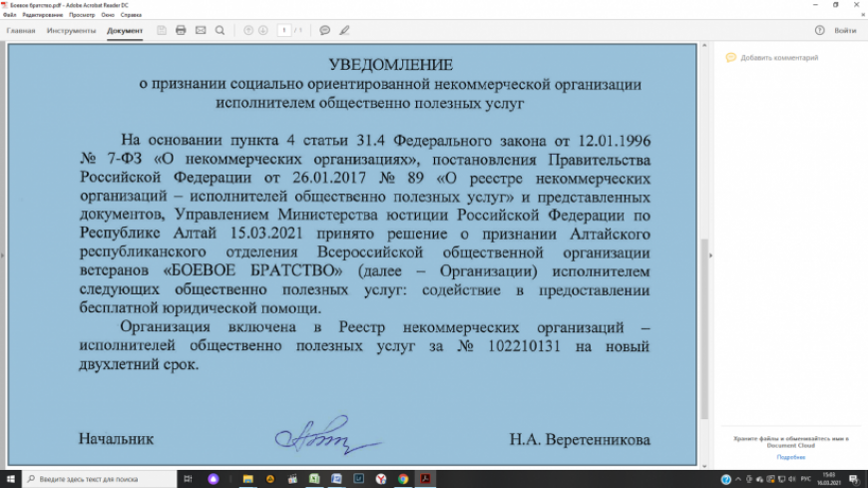Open the Файл menu
The image size is (868, 488).
pyautogui.click(x=9, y=15)
